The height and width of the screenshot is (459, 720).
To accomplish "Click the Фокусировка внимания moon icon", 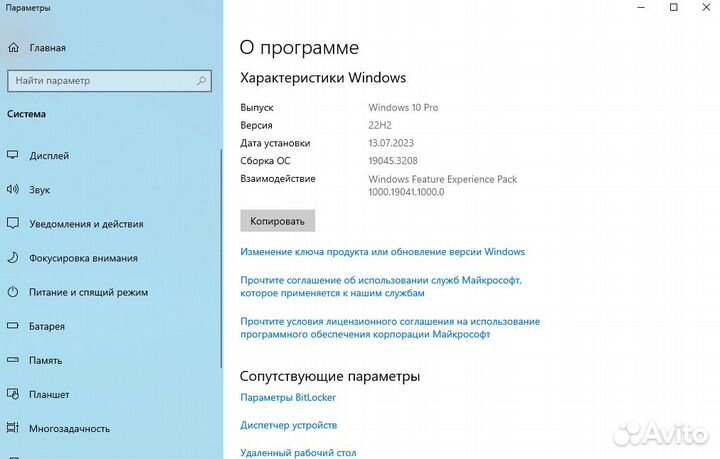I will click(13, 257).
